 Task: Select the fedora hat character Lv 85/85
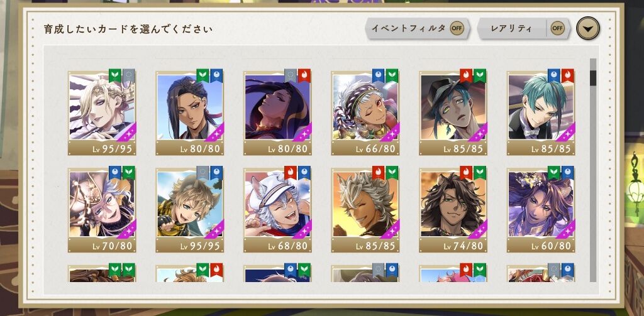pos(453,113)
